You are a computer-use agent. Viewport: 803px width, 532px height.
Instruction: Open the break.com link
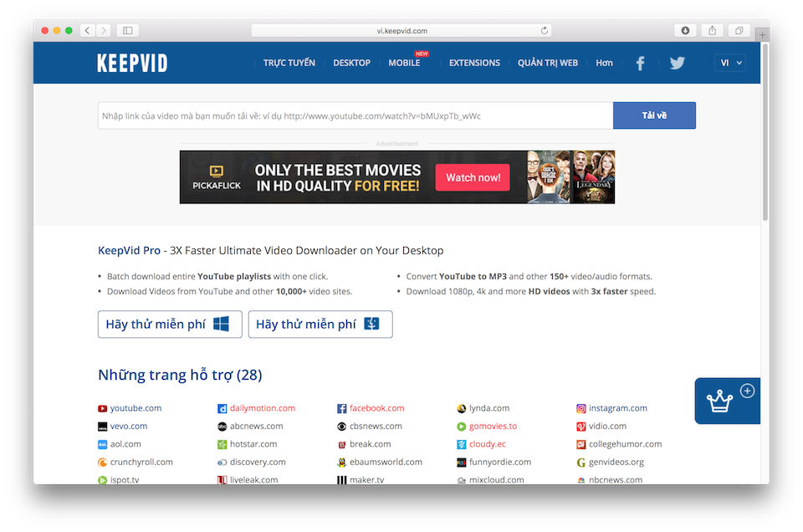pyautogui.click(x=371, y=444)
